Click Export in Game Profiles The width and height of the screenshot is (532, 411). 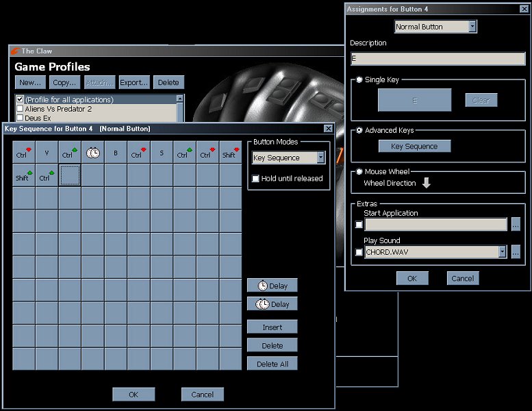click(134, 82)
